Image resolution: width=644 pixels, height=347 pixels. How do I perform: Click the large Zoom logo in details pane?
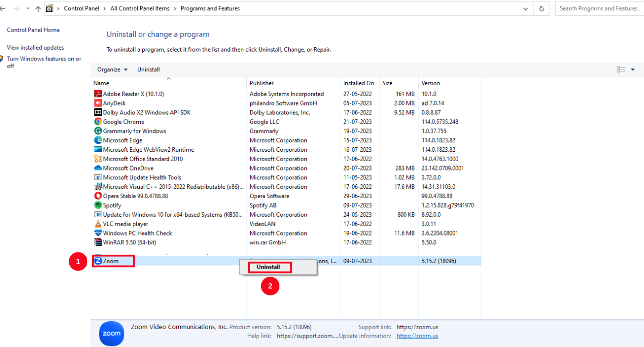pyautogui.click(x=111, y=333)
